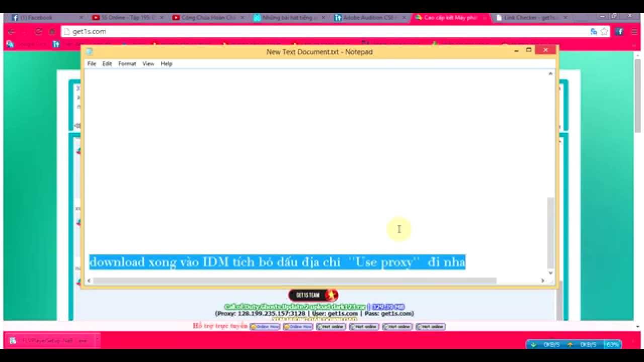Close the Notepad window
The width and height of the screenshot is (644, 362).
(x=546, y=50)
